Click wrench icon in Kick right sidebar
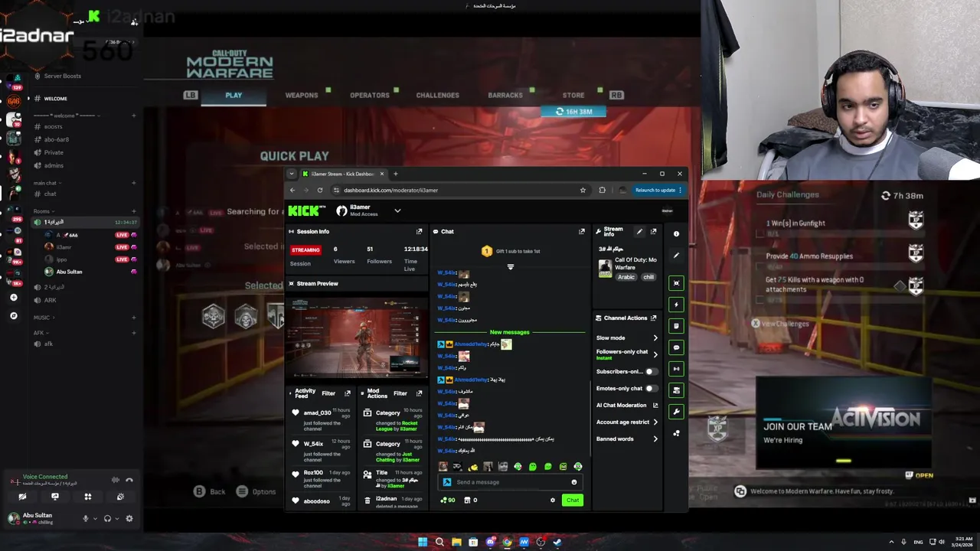 coord(676,412)
